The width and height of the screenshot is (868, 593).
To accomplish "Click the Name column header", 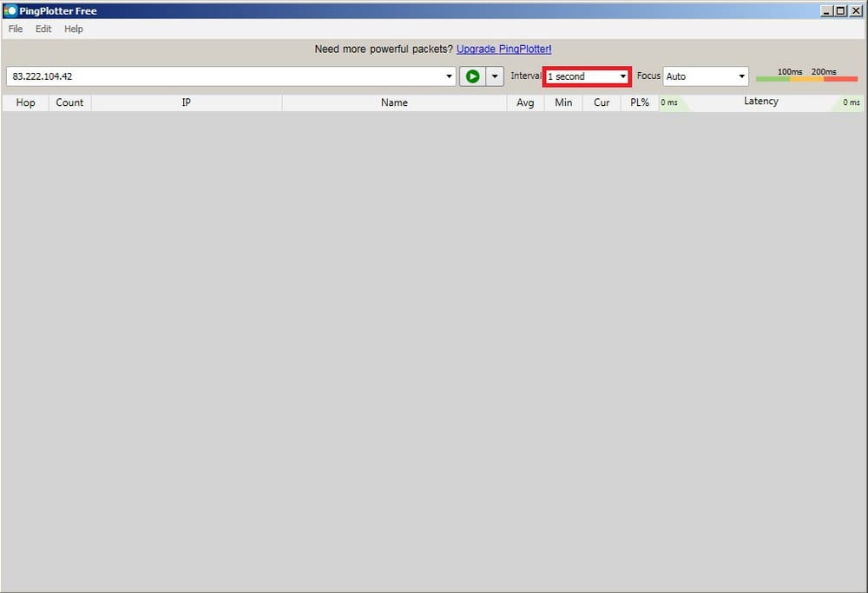I will coord(394,102).
